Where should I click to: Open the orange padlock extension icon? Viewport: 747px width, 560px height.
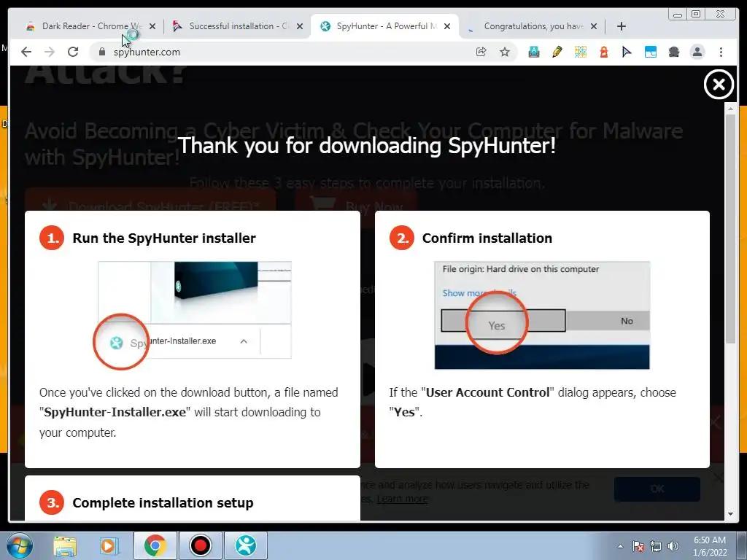(x=603, y=52)
